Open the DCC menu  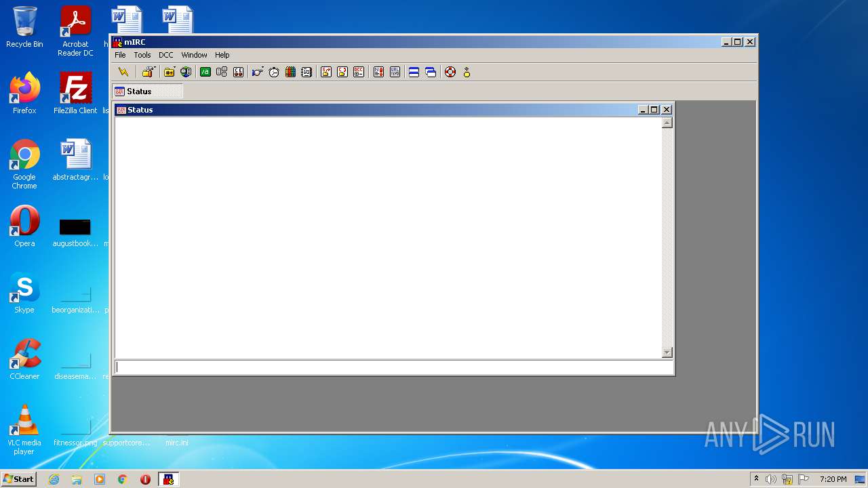(166, 55)
